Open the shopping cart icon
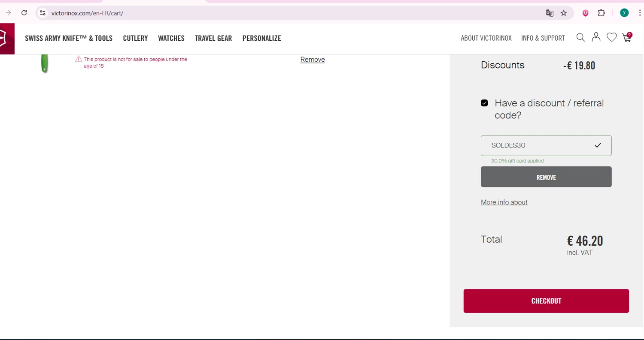The image size is (644, 340). [x=627, y=37]
